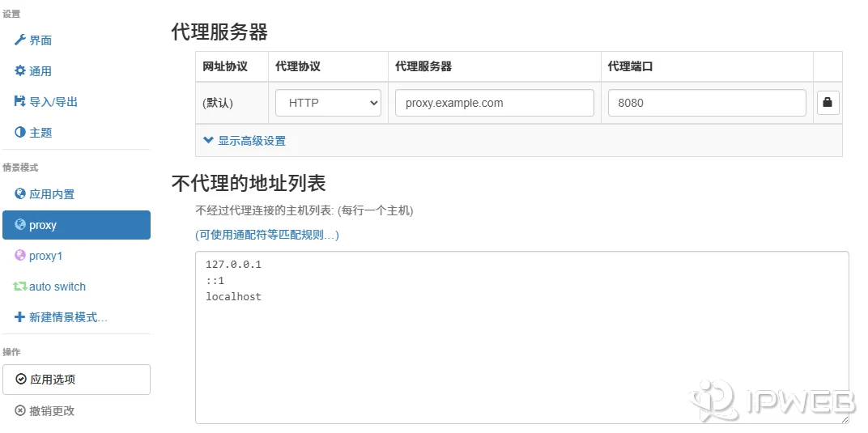Click the localhost line in bypass list
The height and width of the screenshot is (433, 868).
click(233, 296)
